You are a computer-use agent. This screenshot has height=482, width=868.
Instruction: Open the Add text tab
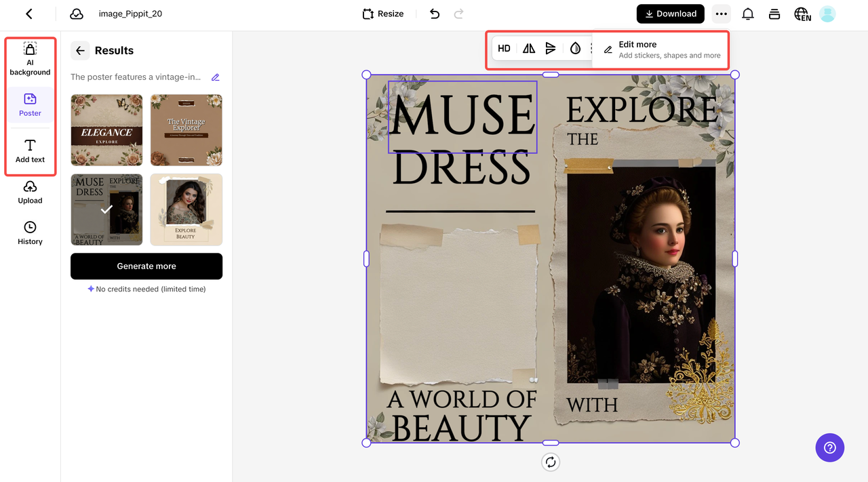pyautogui.click(x=30, y=151)
